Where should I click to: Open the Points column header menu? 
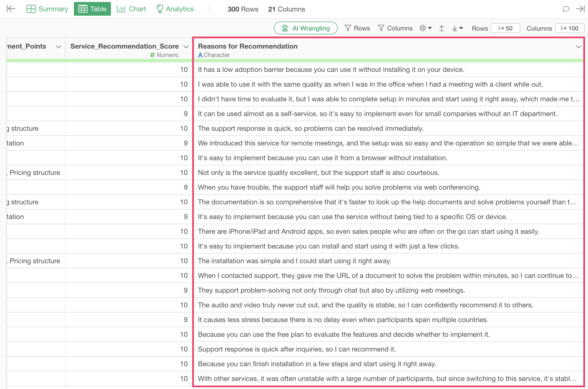click(58, 47)
